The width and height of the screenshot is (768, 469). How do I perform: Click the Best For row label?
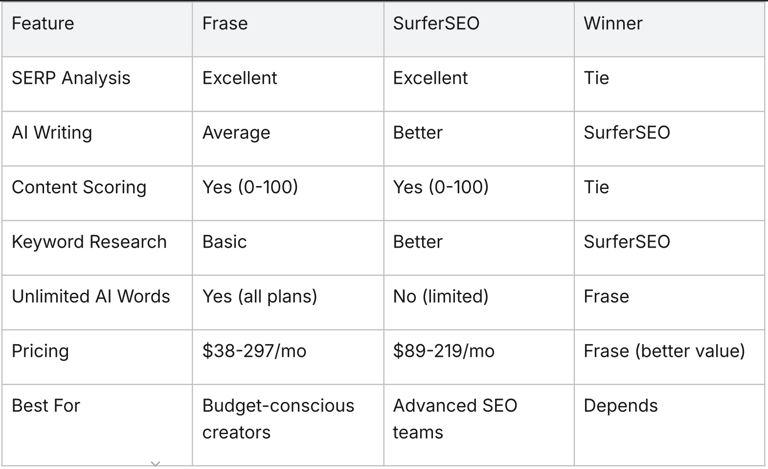tap(46, 406)
